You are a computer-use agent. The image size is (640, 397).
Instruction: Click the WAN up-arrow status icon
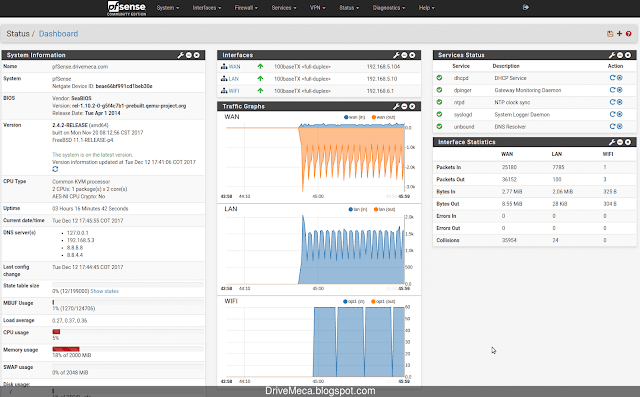260,67
